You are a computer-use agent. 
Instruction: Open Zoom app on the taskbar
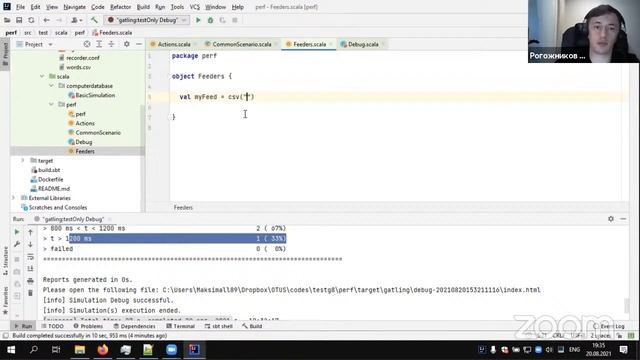[x=171, y=350]
